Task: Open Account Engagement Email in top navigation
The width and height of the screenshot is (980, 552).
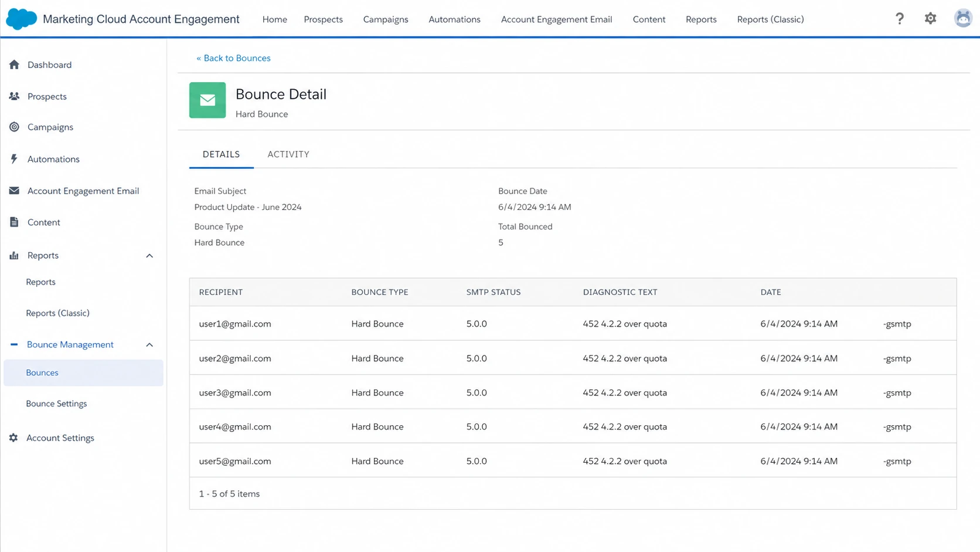Action: click(556, 19)
